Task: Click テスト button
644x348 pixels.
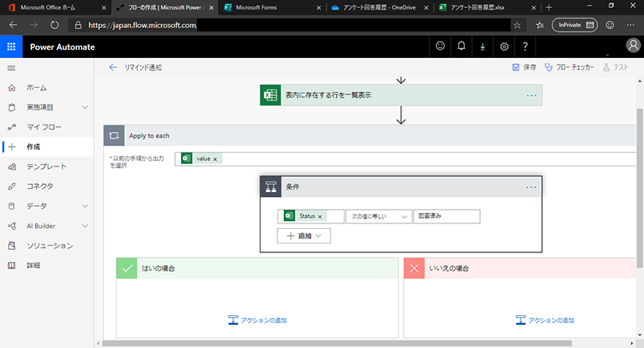Action: click(x=615, y=68)
